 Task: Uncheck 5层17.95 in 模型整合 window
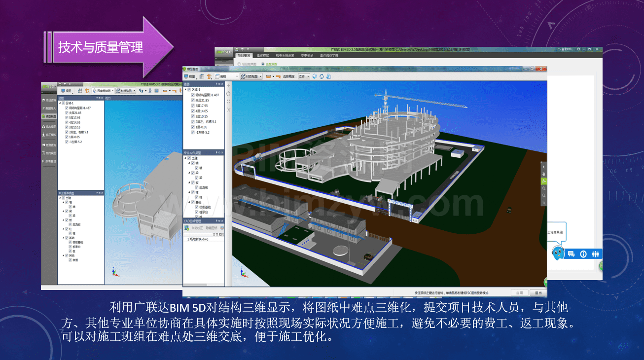(193, 106)
